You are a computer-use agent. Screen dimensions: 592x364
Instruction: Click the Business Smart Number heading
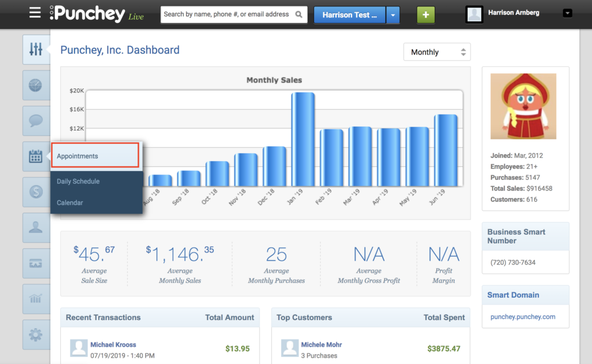tap(516, 236)
